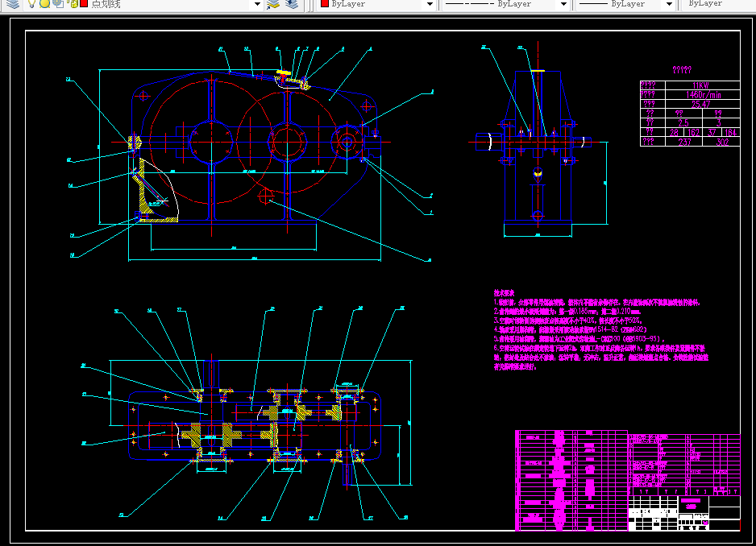Toggle freeze in current viewport icon
Screen dimensions: 756x546
pos(58,4)
